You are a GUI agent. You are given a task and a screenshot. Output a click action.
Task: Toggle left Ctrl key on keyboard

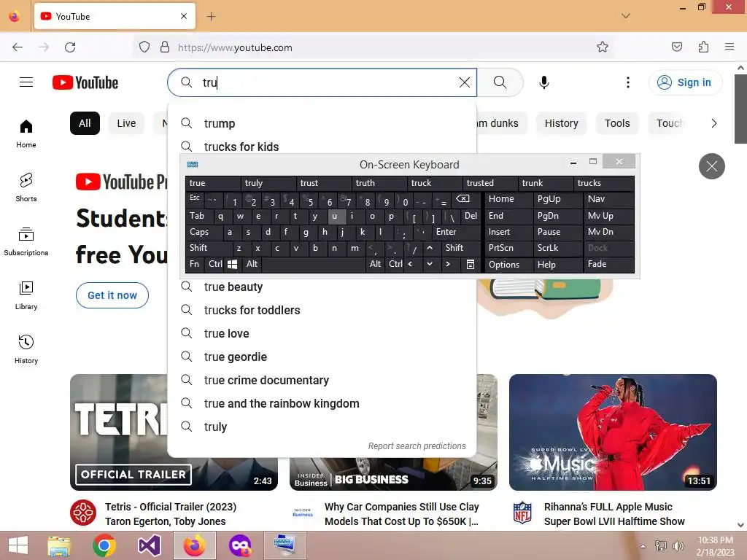pyautogui.click(x=215, y=264)
